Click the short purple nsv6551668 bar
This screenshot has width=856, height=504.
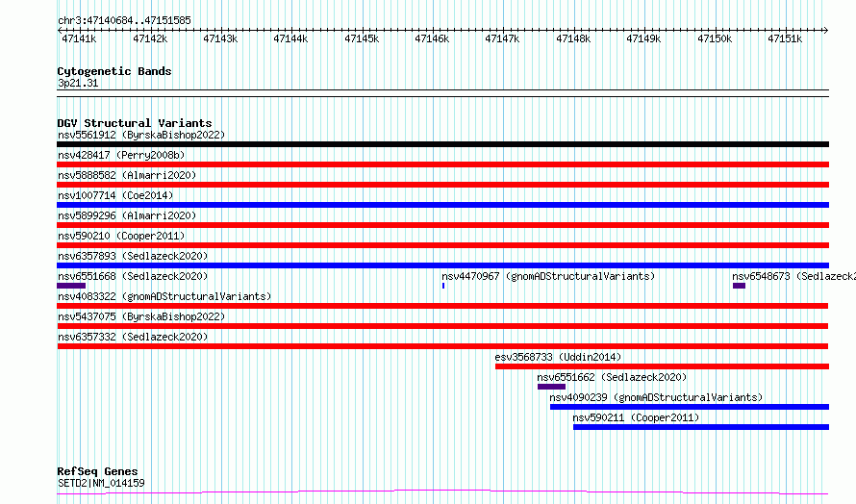click(71, 286)
